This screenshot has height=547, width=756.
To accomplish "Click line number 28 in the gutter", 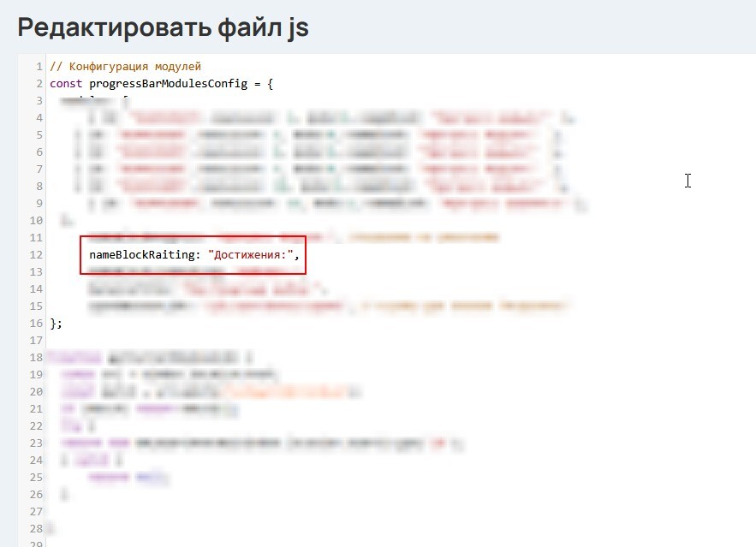I will [36, 529].
